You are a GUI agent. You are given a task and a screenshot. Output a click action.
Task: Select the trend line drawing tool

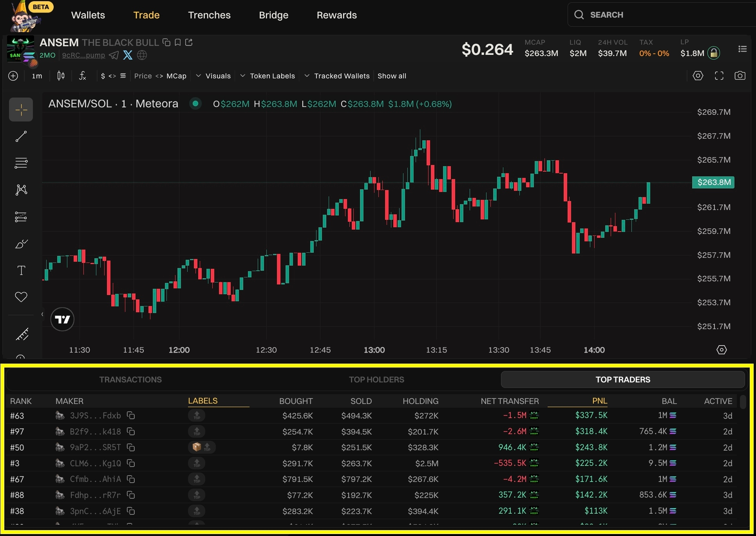[21, 136]
